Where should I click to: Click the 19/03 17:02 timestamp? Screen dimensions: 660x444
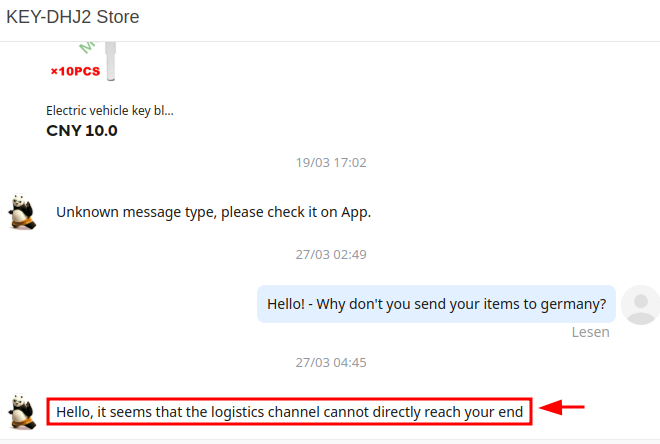tap(331, 162)
